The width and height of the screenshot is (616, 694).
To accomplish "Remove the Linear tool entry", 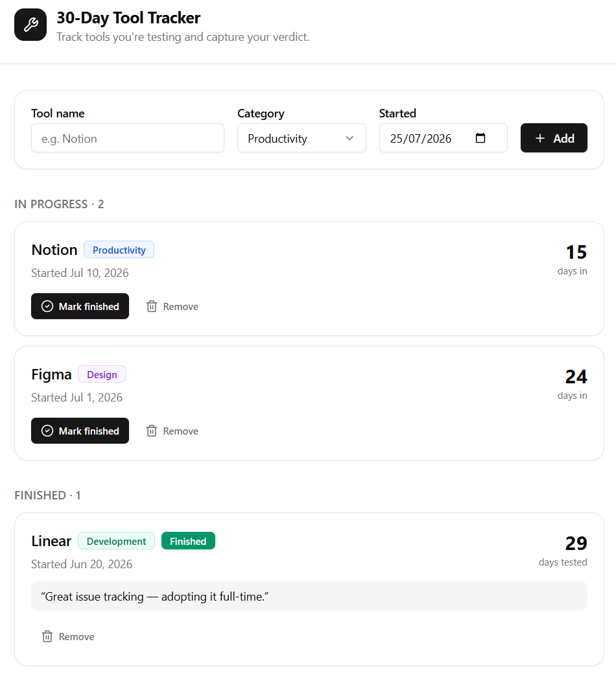I will point(68,636).
